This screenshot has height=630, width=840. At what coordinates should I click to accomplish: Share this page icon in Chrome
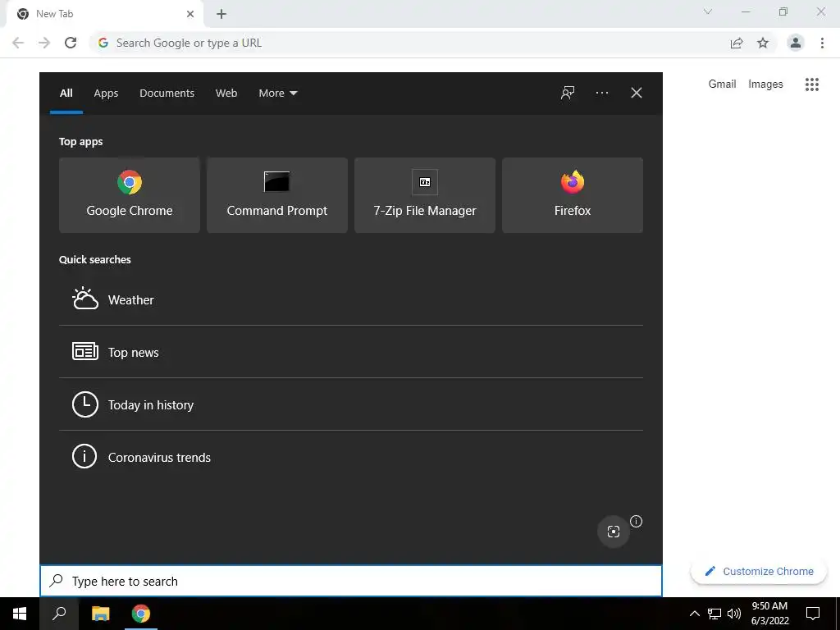[737, 43]
